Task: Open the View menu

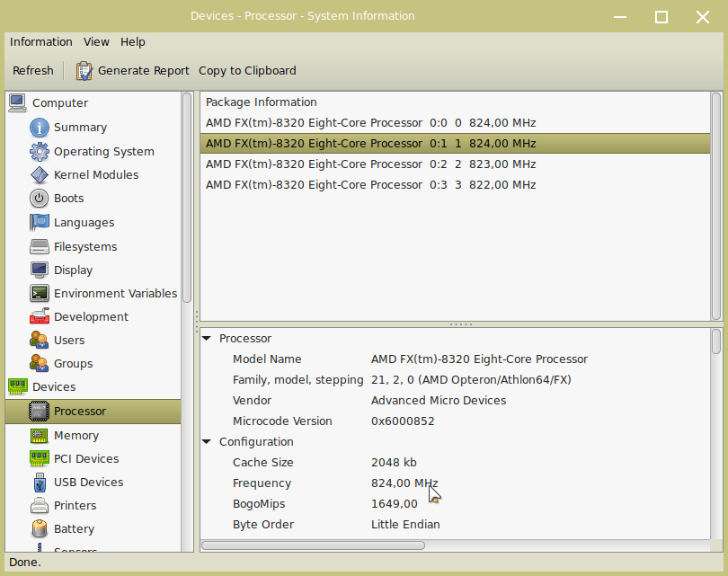Action: click(96, 41)
